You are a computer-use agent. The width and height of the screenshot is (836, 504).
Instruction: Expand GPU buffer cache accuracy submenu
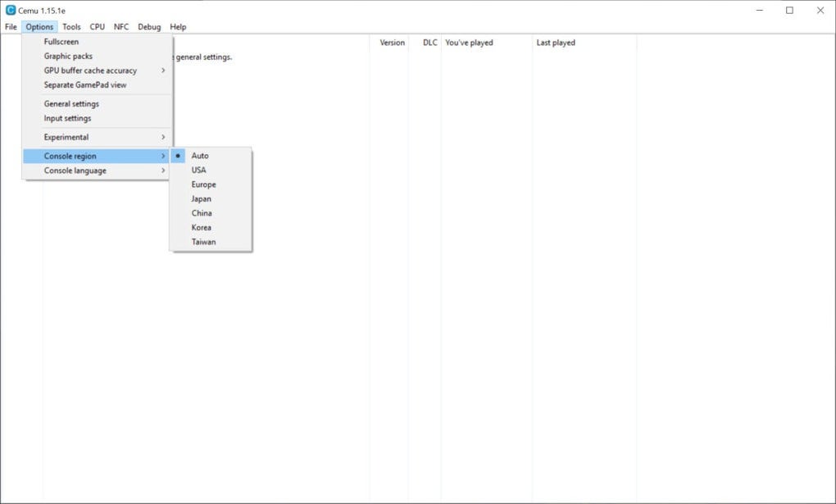98,70
